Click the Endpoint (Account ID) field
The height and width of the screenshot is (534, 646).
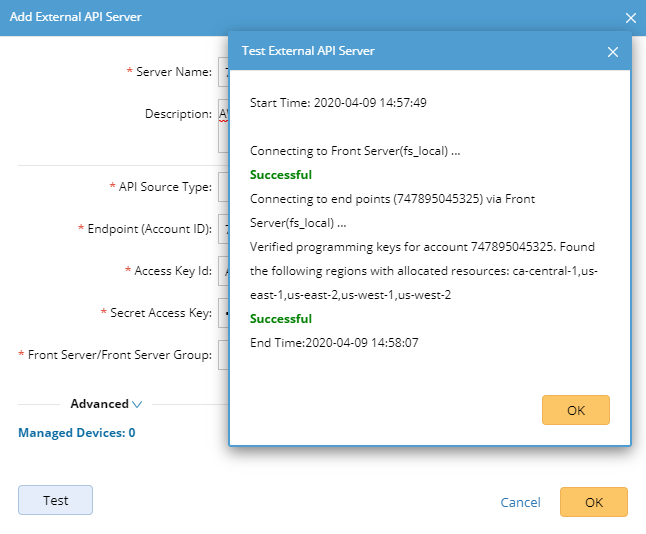point(223,229)
